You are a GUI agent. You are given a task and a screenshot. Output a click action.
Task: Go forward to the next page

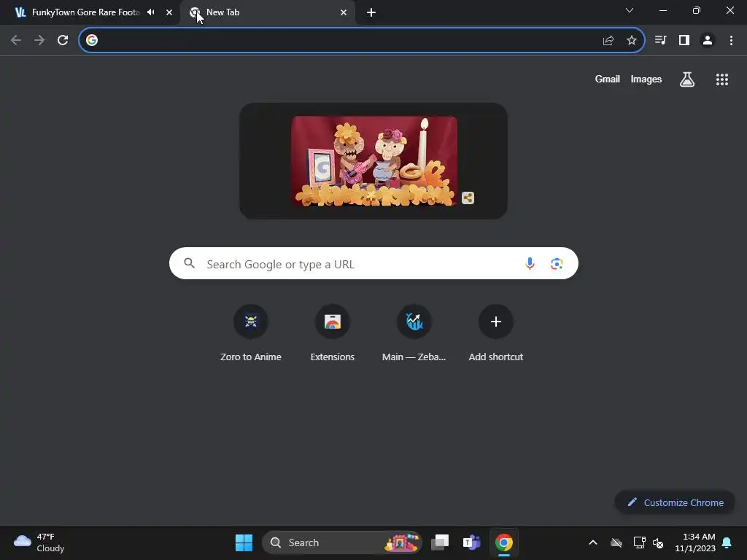click(x=39, y=40)
